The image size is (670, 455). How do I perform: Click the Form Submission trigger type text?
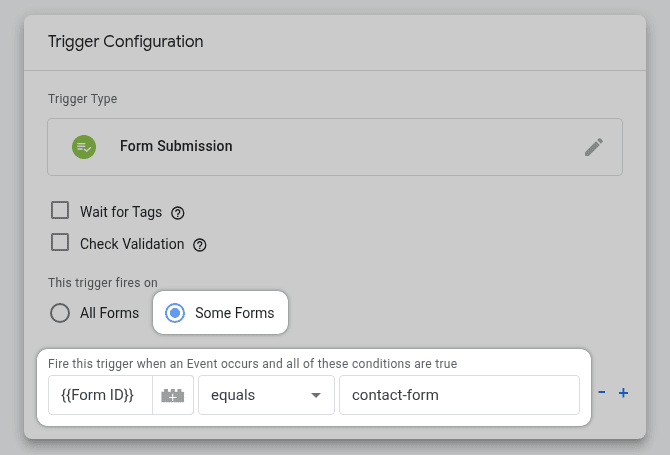(x=176, y=146)
